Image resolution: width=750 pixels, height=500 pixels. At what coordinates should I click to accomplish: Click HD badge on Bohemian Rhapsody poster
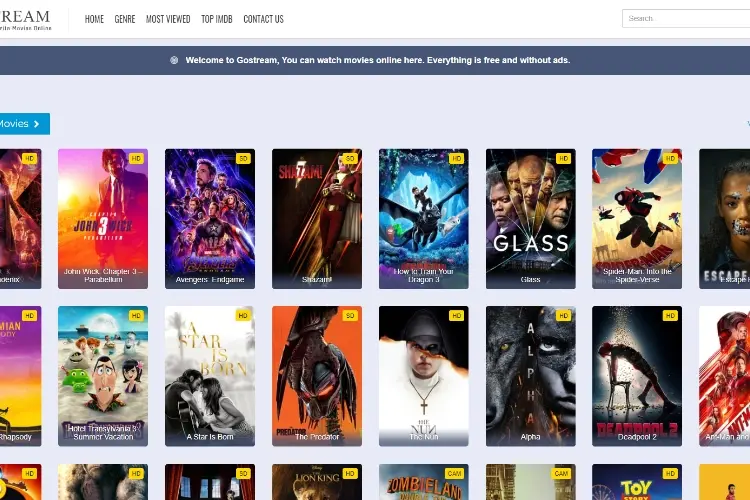30,316
